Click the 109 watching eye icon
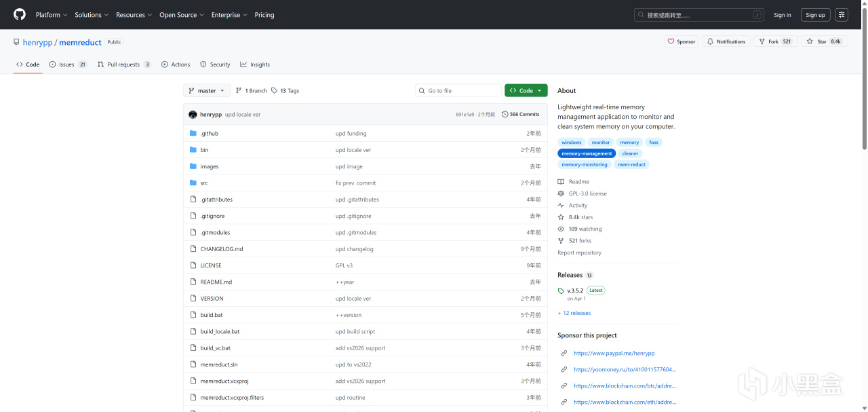 [x=561, y=229]
